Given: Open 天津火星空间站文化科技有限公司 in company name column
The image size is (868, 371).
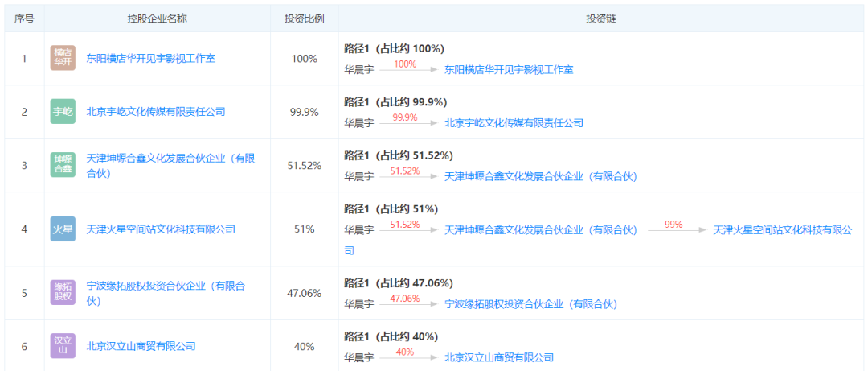Looking at the screenshot, I should [161, 229].
